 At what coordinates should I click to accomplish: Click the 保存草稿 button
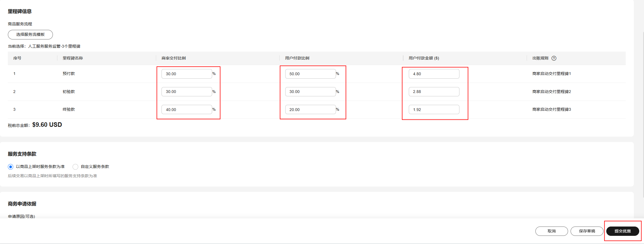tap(587, 231)
